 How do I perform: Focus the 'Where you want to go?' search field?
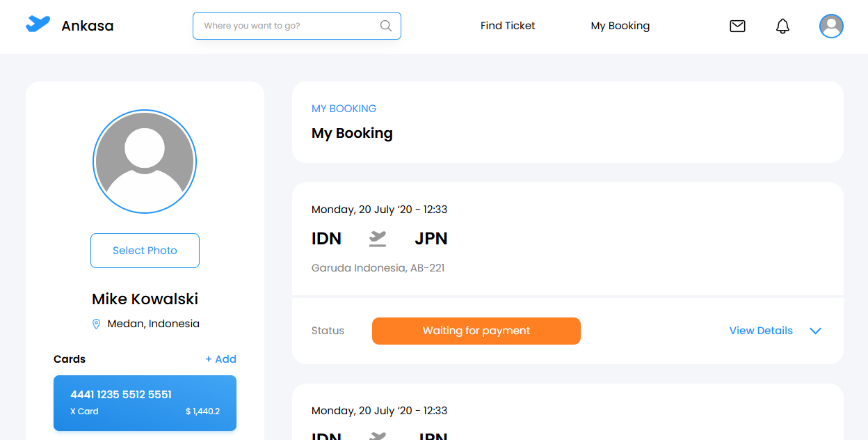click(x=289, y=26)
